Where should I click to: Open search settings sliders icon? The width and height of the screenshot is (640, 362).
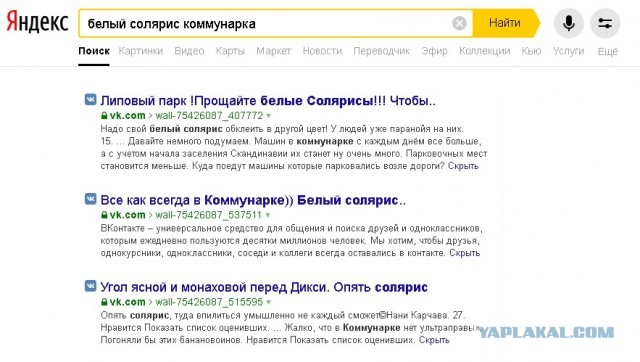pos(605,23)
